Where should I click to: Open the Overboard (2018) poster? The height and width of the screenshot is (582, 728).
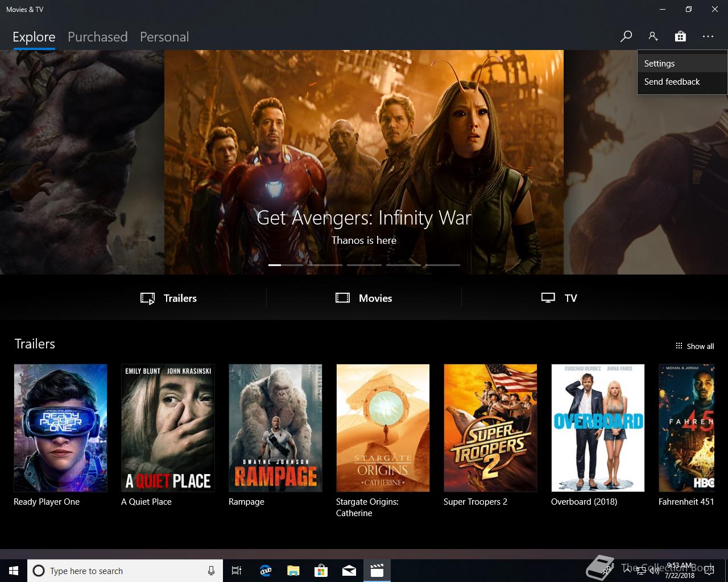coord(598,428)
